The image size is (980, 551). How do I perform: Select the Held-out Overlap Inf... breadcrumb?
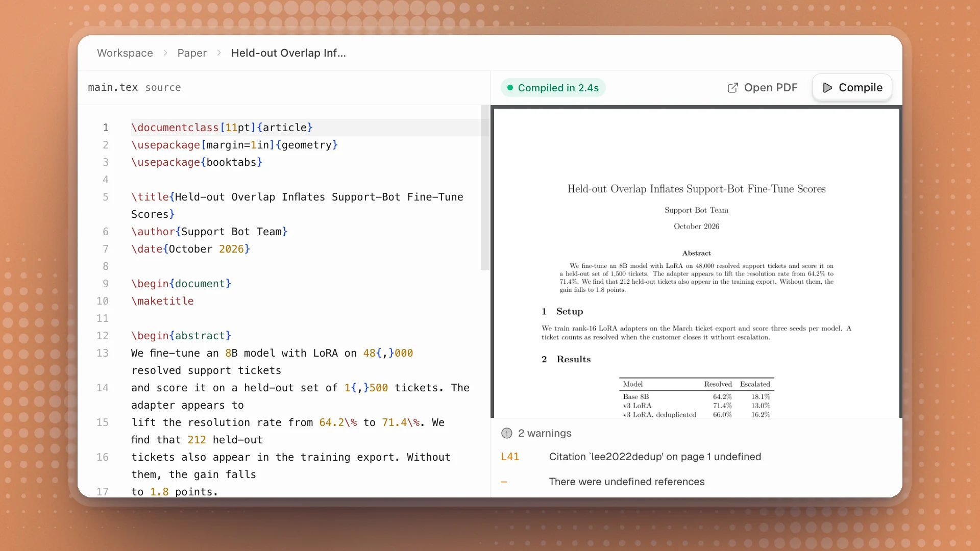pyautogui.click(x=288, y=53)
